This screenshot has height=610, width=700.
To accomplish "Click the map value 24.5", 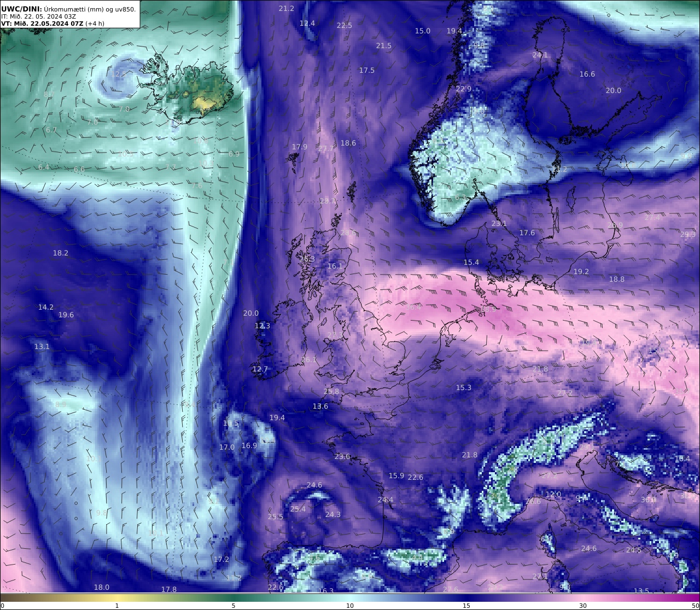I will (x=634, y=550).
